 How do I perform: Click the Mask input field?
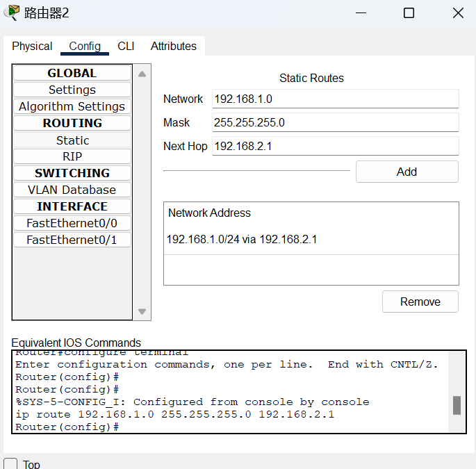pos(335,122)
